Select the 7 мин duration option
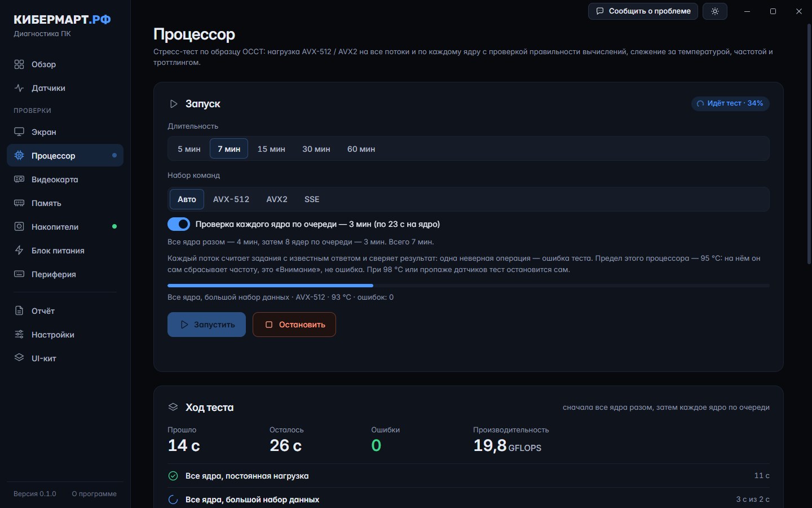The image size is (812, 508). (229, 149)
